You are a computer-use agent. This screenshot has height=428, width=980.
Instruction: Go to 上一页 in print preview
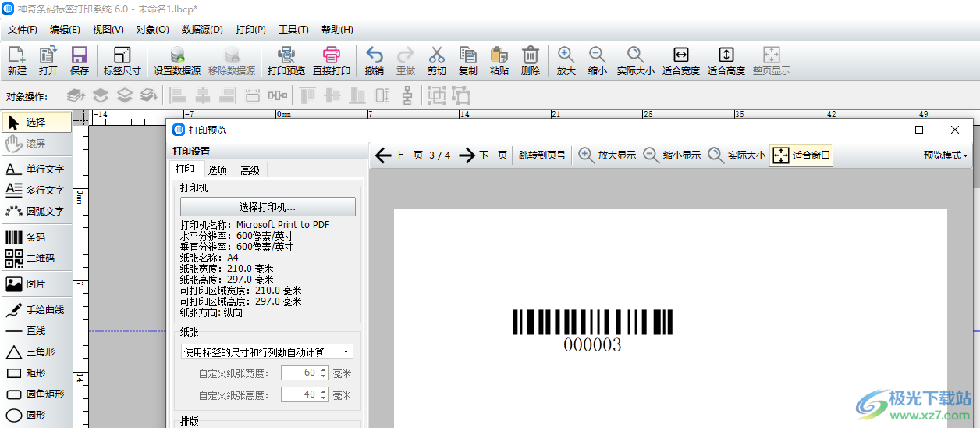(399, 155)
